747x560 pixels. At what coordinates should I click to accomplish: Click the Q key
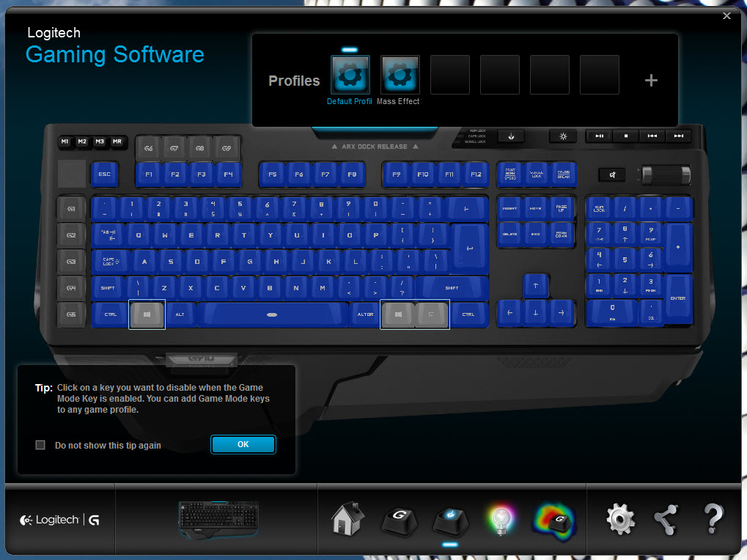tap(139, 235)
